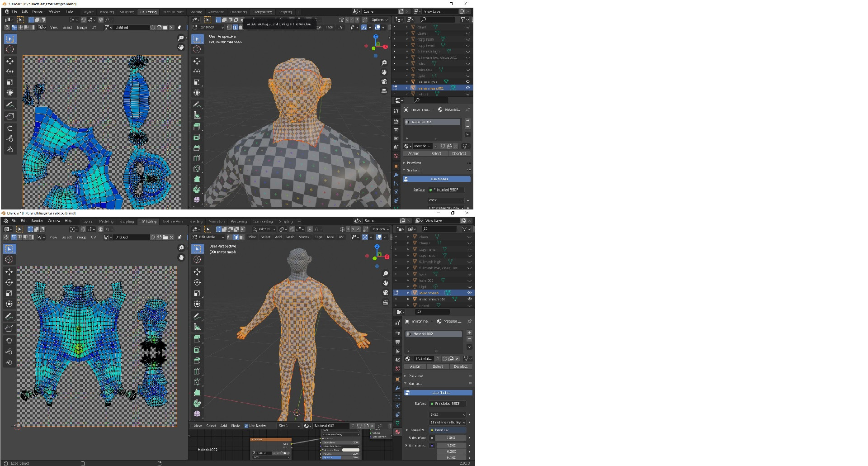Open Render properties tab in bottom Properties editor

(397, 333)
